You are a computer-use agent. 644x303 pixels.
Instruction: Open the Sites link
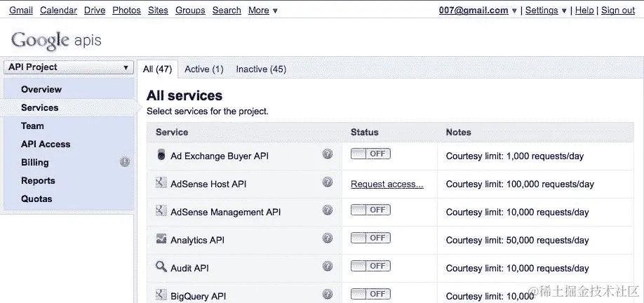158,11
